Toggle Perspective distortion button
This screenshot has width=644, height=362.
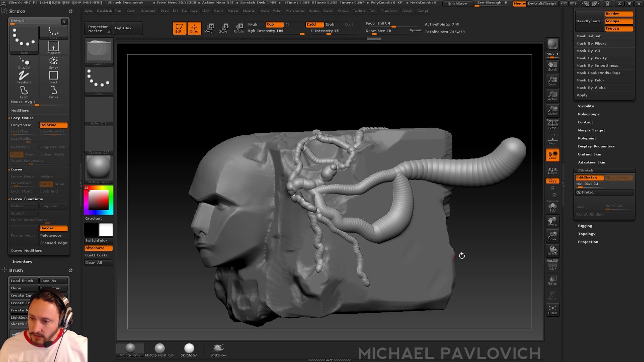[x=552, y=125]
